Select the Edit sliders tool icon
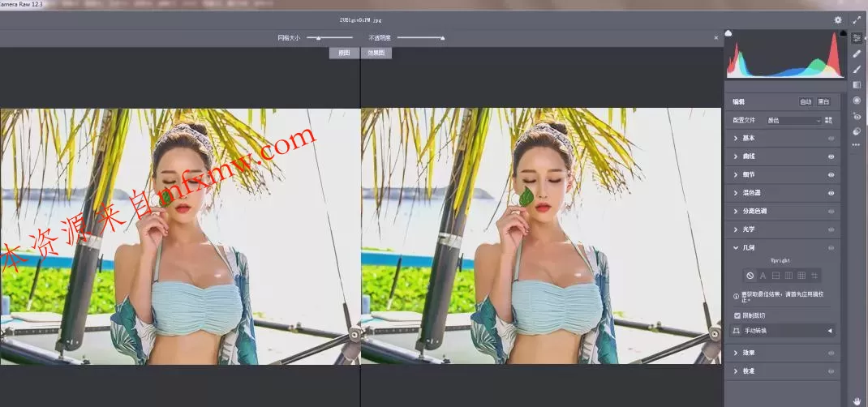This screenshot has width=868, height=407. coord(857,37)
